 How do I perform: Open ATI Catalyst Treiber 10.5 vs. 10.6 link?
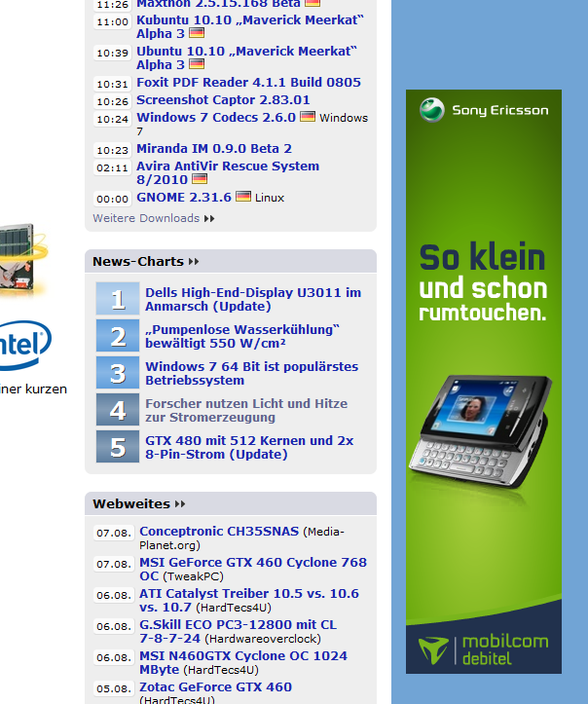click(x=249, y=600)
